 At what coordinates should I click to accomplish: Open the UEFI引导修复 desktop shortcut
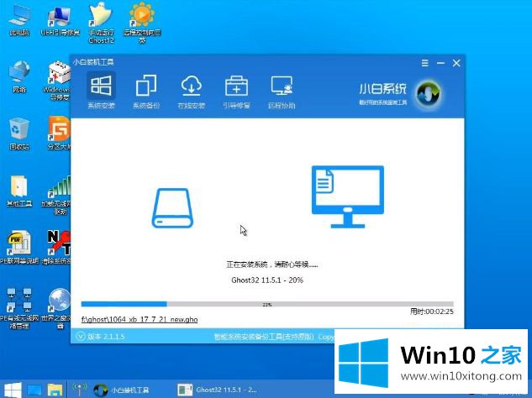point(60,21)
